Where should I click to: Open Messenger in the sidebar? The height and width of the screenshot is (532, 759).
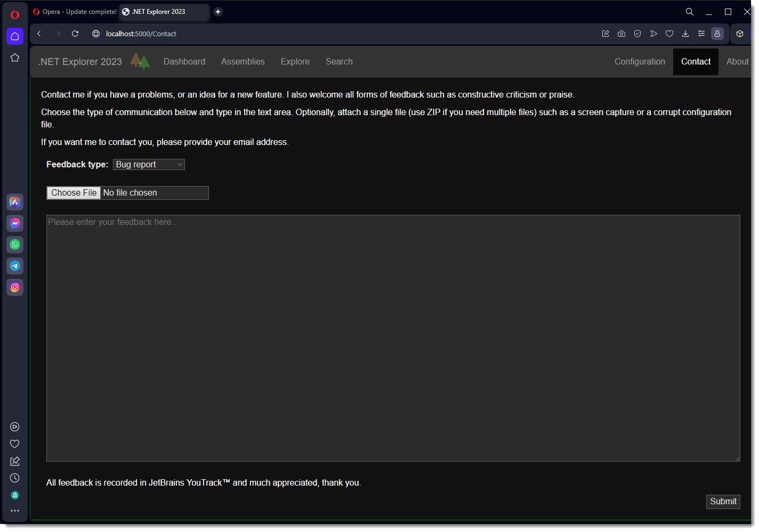(x=15, y=223)
